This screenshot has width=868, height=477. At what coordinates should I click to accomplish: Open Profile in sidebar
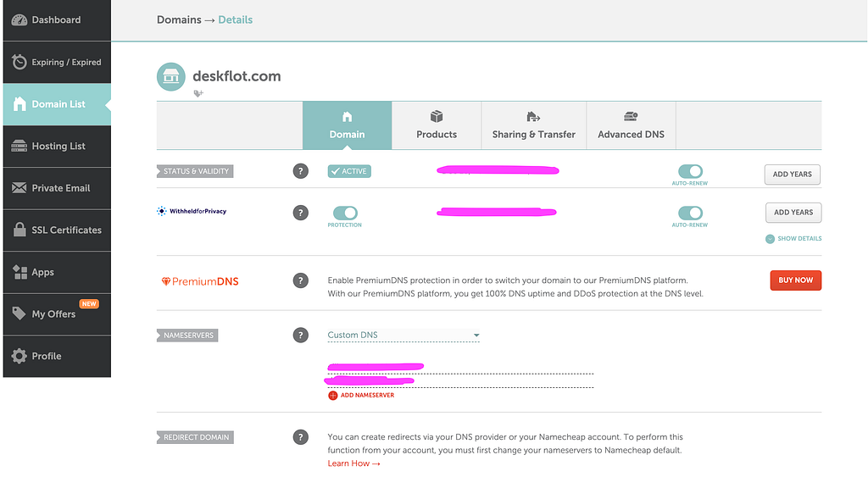[57, 356]
